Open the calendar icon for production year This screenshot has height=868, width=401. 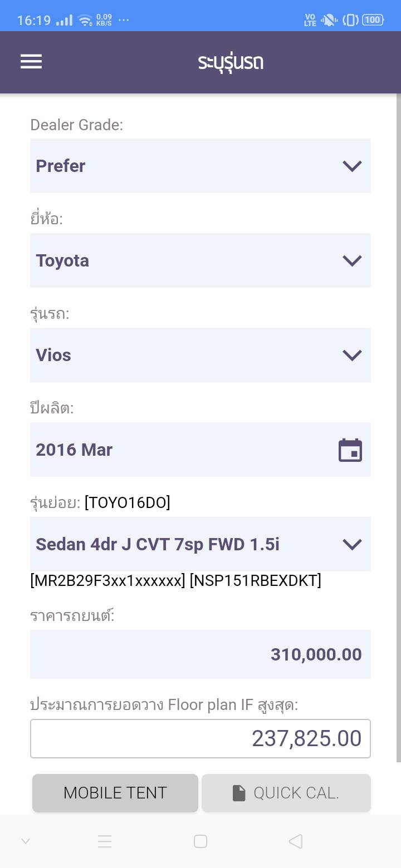pyautogui.click(x=350, y=450)
